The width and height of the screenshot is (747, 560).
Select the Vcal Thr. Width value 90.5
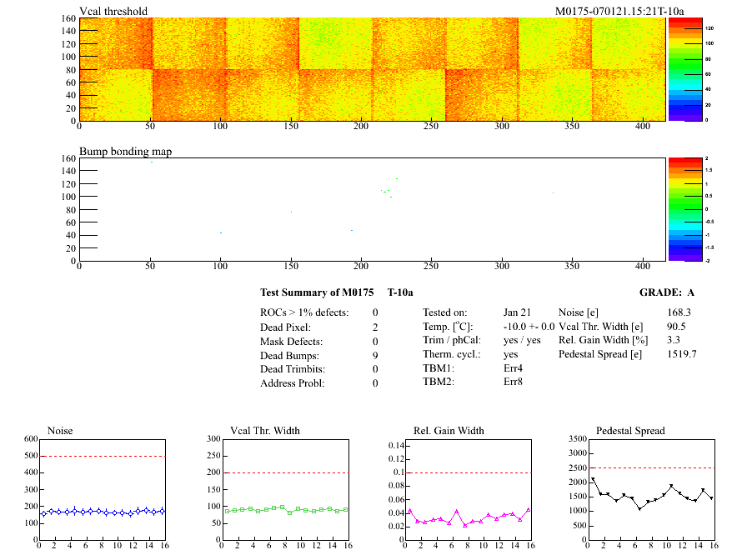[x=677, y=326]
